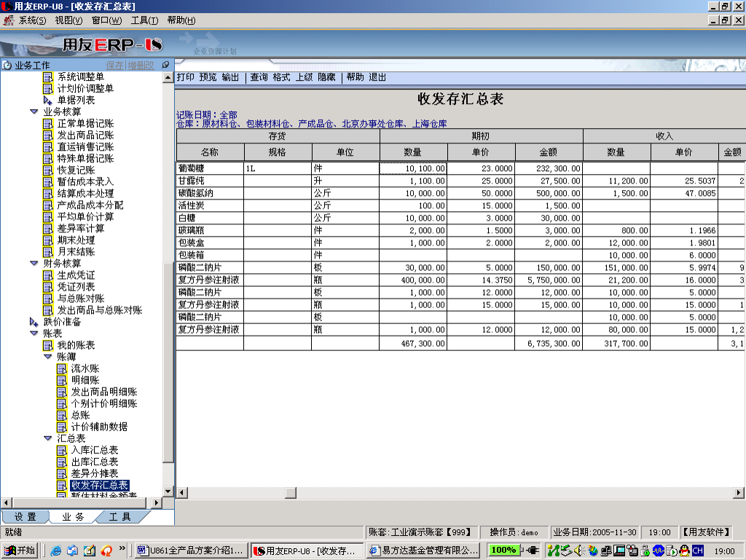Click the 5,750,000.00 amount cell

tap(549, 280)
